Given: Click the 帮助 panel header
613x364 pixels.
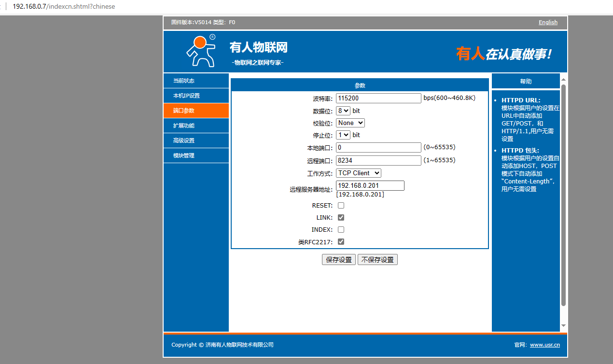Looking at the screenshot, I should 526,81.
